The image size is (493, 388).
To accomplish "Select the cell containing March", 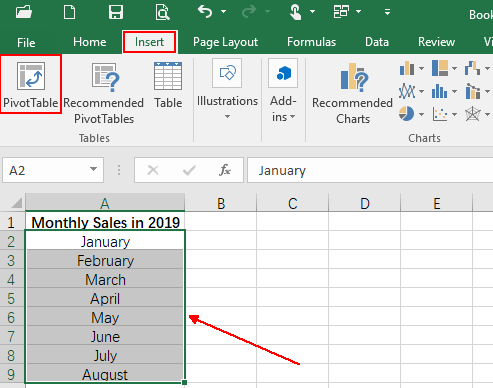I will point(105,279).
